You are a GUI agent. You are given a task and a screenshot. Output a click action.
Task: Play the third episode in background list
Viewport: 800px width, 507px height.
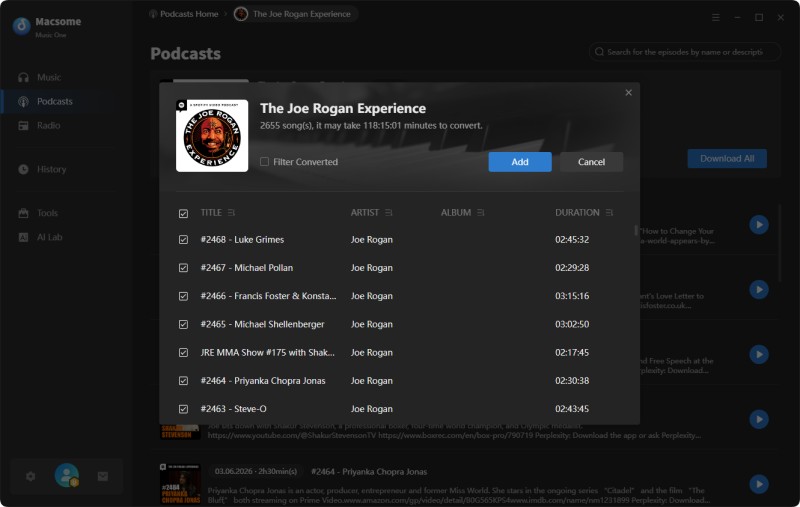pos(759,354)
